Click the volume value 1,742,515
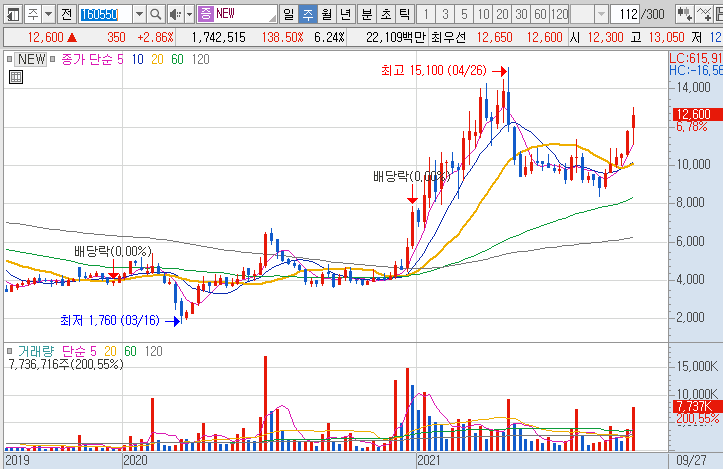Viewport: 723px width, 469px height. pyautogui.click(x=218, y=37)
